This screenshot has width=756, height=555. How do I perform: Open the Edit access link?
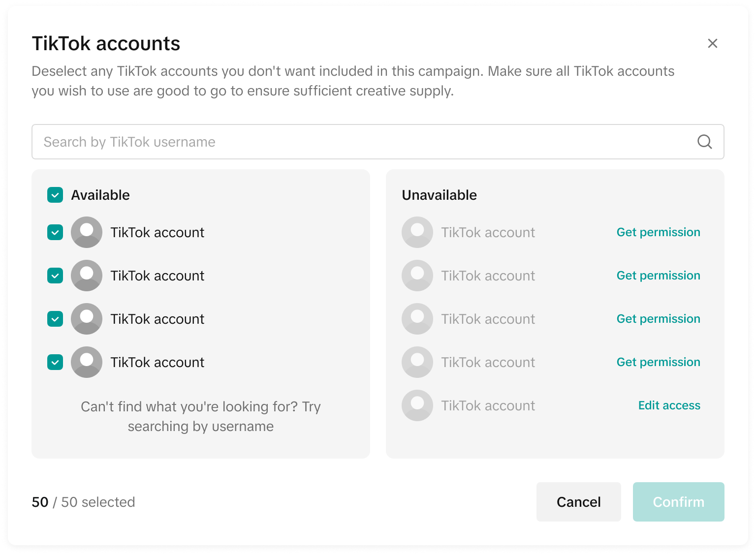pyautogui.click(x=669, y=405)
